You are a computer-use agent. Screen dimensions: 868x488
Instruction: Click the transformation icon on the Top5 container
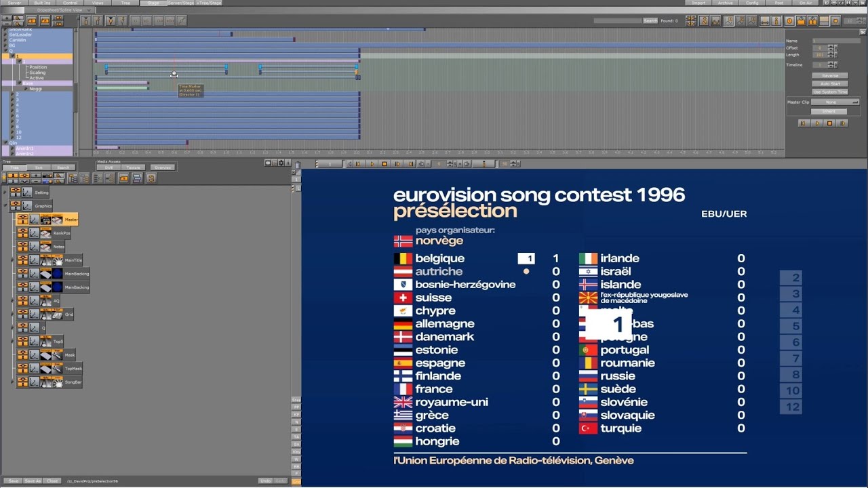(34, 342)
